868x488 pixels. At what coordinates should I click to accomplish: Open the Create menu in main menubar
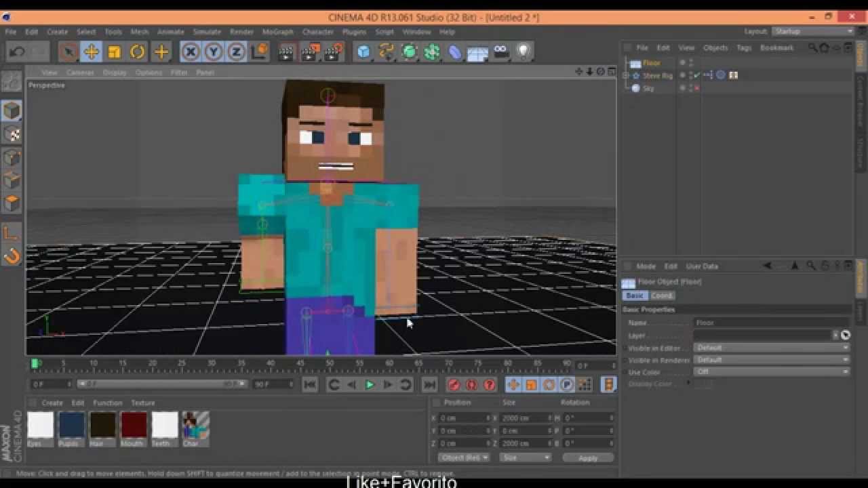click(x=58, y=32)
